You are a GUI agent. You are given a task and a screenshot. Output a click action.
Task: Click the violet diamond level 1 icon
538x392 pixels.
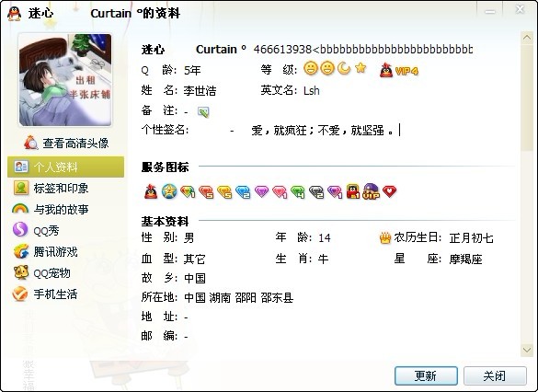point(335,192)
